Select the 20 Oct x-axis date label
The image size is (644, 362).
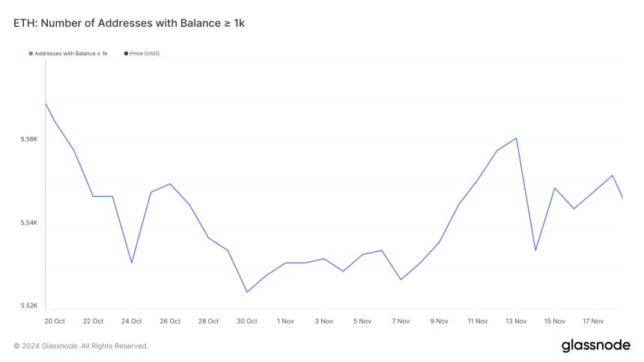click(54, 321)
